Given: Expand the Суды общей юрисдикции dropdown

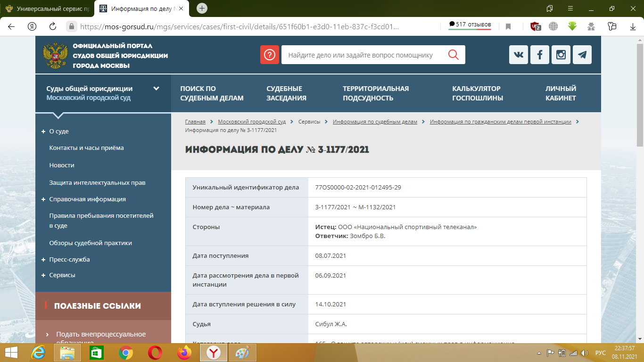Looking at the screenshot, I should (x=157, y=88).
